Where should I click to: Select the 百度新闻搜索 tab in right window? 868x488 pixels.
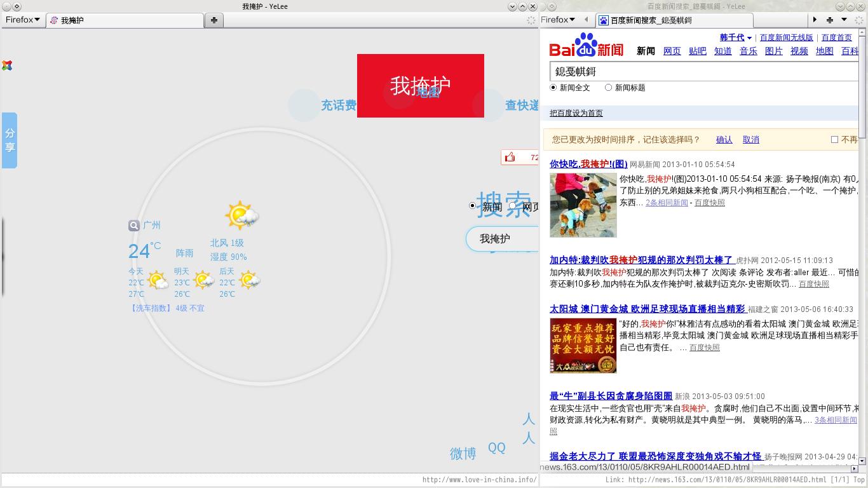[674, 20]
